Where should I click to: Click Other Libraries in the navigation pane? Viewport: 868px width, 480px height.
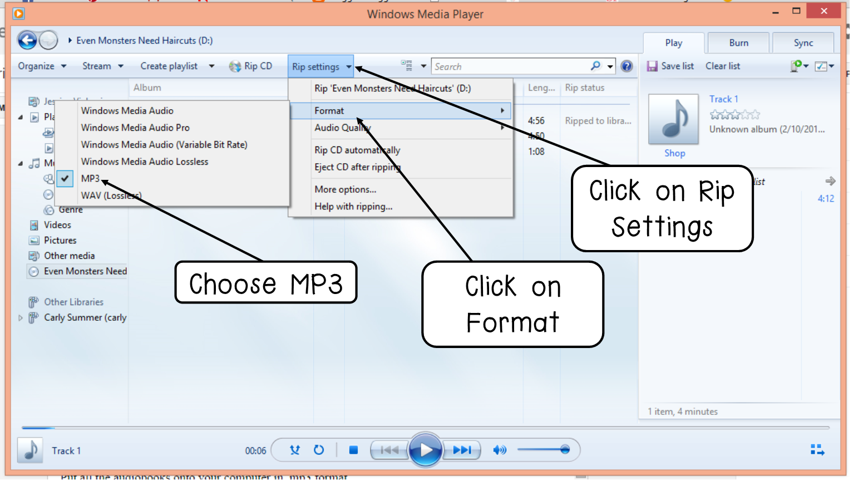pyautogui.click(x=73, y=302)
